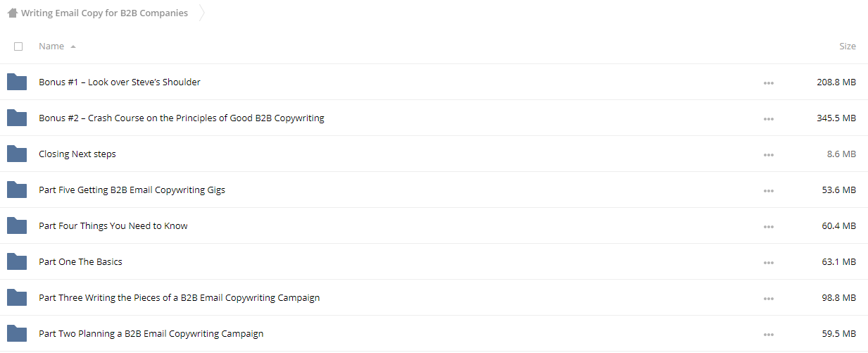
Task: Toggle the select-all checkbox in header
Action: (18, 47)
